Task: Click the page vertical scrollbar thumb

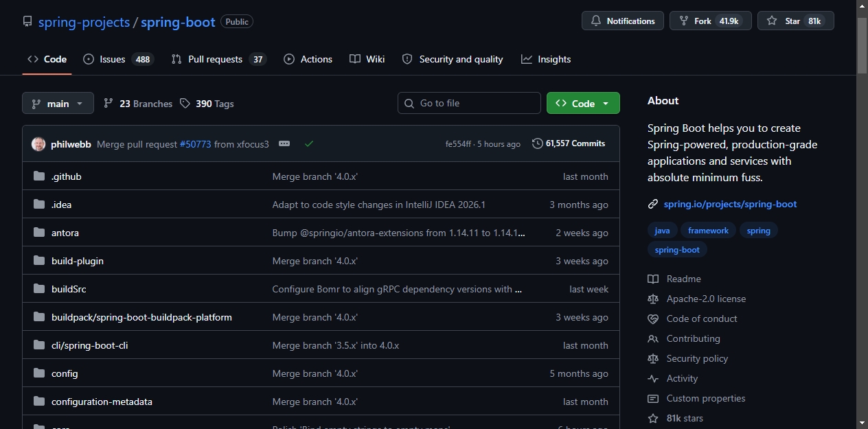Action: pos(862,45)
